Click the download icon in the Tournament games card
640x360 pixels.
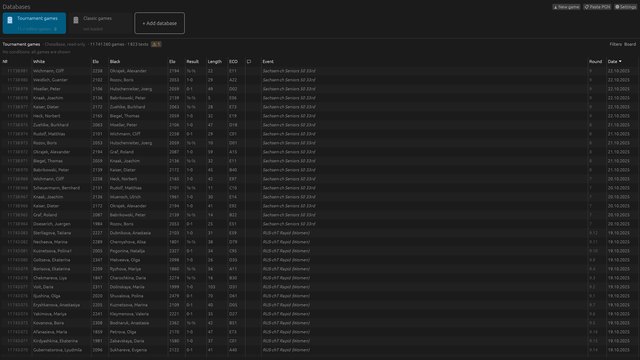click(x=56, y=29)
